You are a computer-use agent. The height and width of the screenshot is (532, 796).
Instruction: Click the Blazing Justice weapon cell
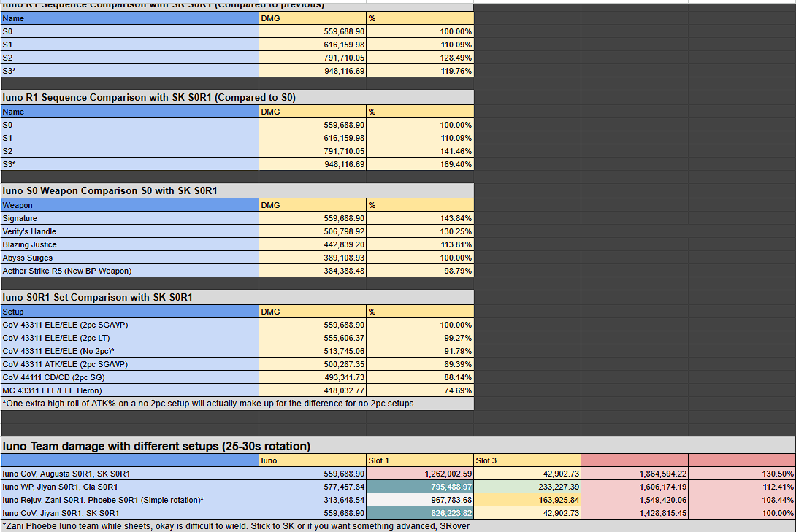point(130,244)
